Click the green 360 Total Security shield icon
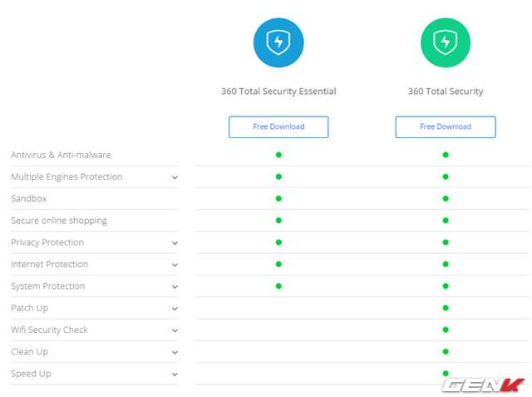Screen dimensions: 532x397 pos(446,42)
